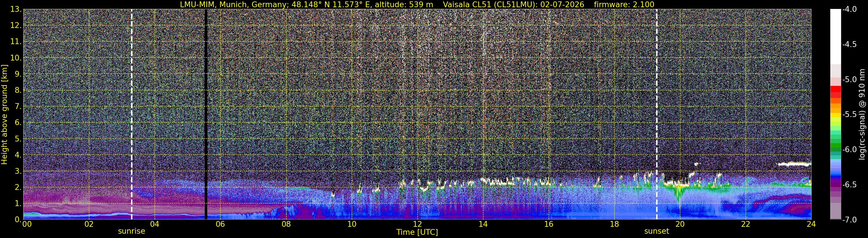Click the Time [UTC] axis title
The width and height of the screenshot is (868, 238).
[x=417, y=232]
